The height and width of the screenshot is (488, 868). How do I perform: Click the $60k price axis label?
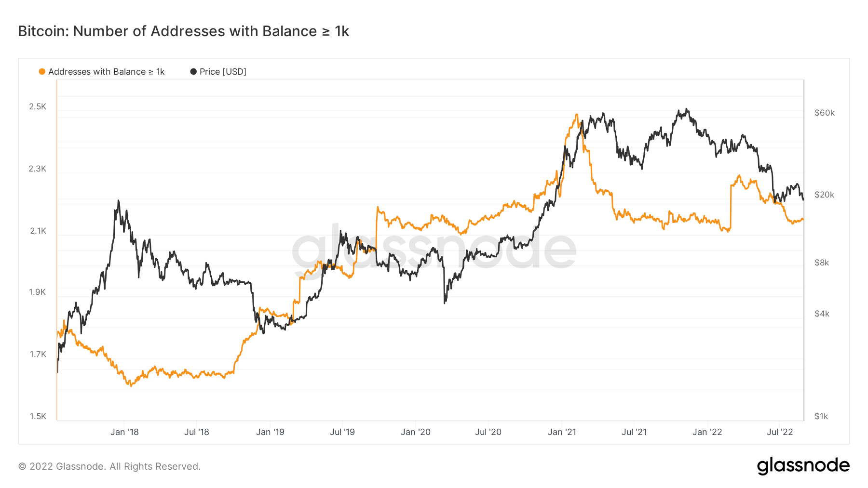[x=824, y=113]
